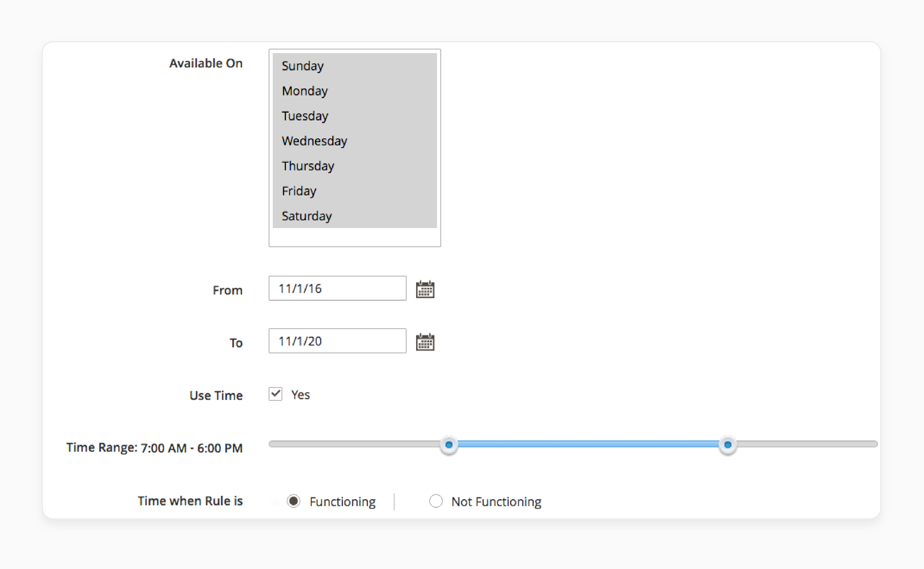Select Sunday in Available On list
This screenshot has width=924, height=569.
point(354,66)
